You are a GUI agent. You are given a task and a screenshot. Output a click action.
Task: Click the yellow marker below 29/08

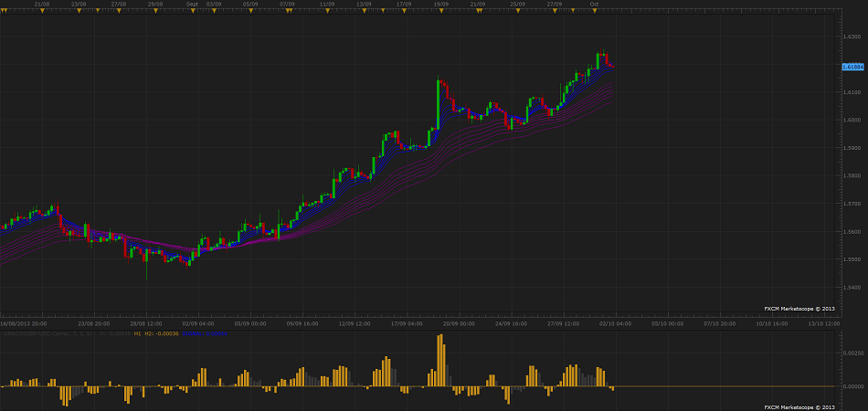click(x=155, y=11)
